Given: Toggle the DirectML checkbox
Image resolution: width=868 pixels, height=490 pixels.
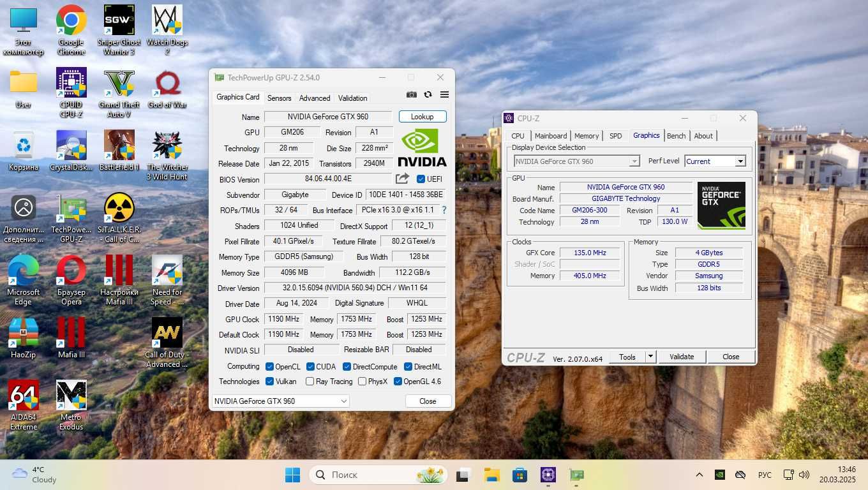Looking at the screenshot, I should [408, 367].
